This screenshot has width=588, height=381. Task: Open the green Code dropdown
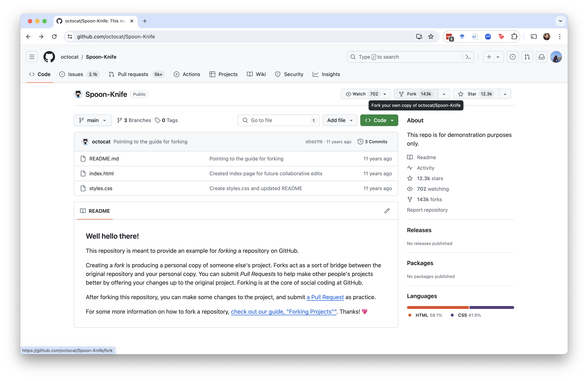[x=379, y=120]
